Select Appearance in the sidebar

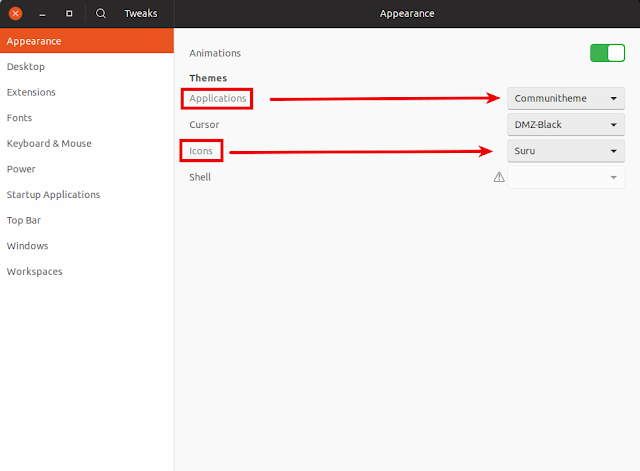click(x=87, y=41)
